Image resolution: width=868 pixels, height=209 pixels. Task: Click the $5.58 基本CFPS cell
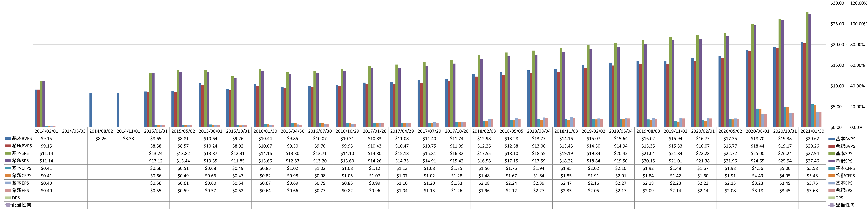812,168
